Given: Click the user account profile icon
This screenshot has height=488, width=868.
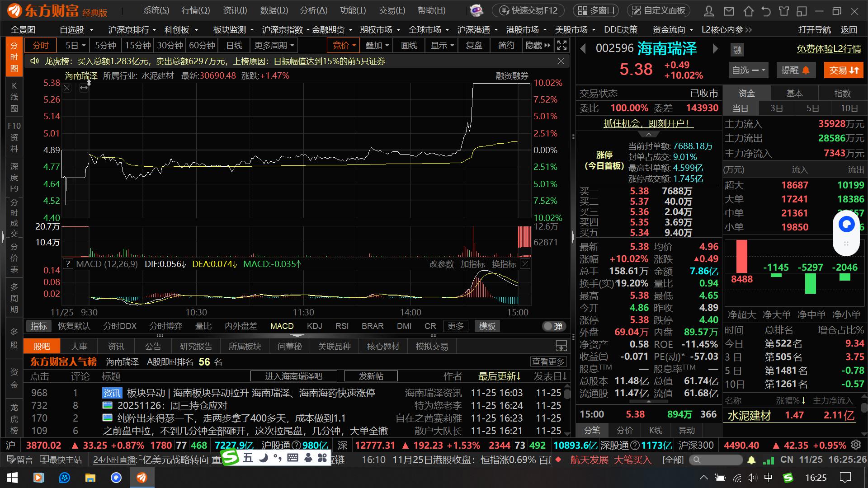Looking at the screenshot, I should pyautogui.click(x=709, y=11).
